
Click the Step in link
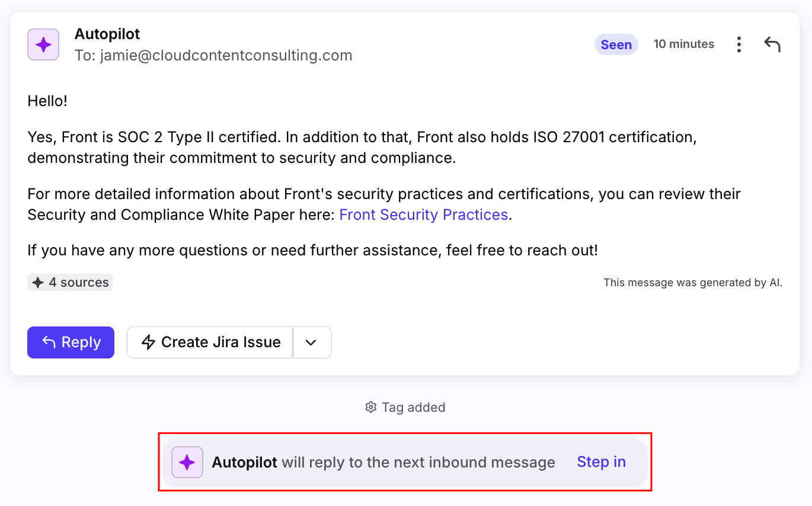pos(601,462)
